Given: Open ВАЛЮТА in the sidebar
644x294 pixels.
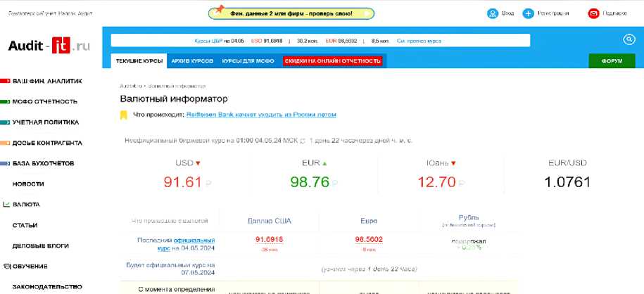Looking at the screenshot, I should 26,204.
